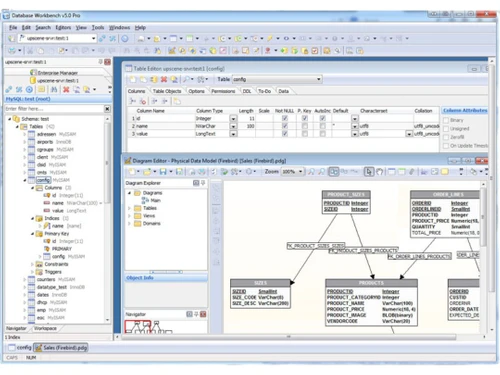Toggle Not NULL checkbox for id column

(x=285, y=118)
